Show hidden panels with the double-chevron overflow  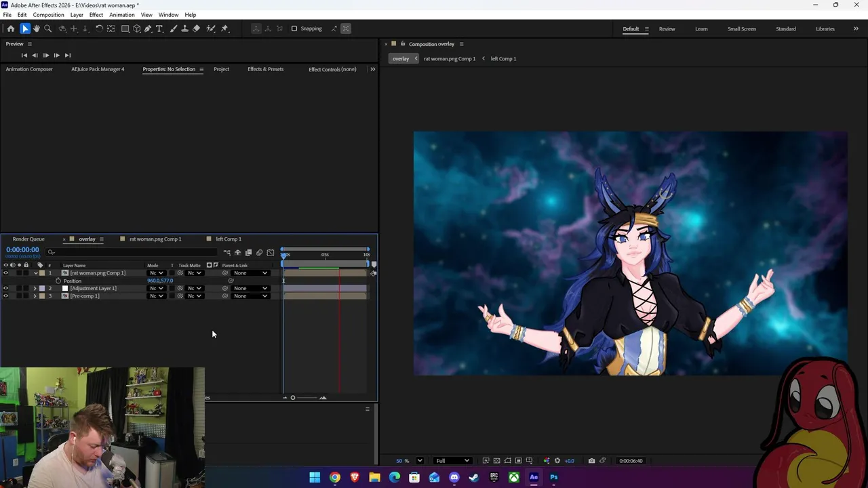tap(372, 69)
